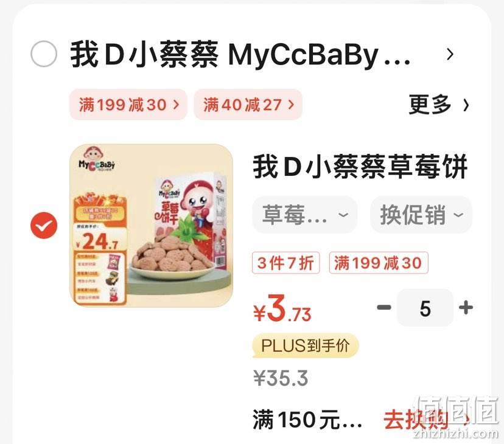Decrease quantity with minus icon
This screenshot has width=504, height=444.
384,308
